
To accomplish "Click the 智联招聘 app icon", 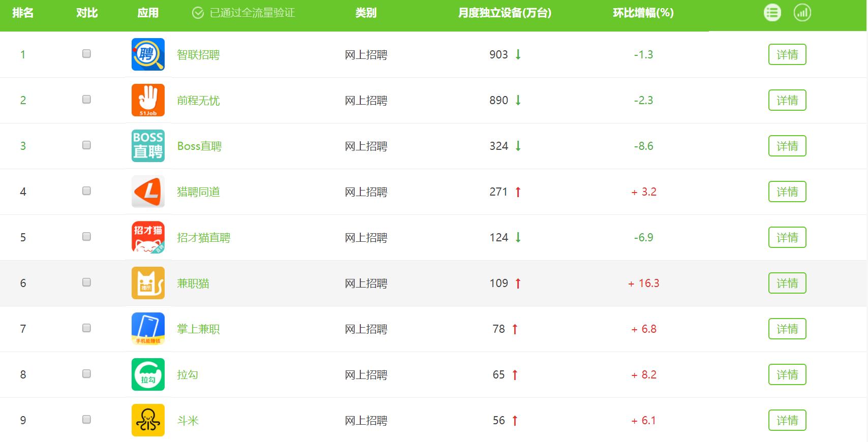I will coord(148,54).
